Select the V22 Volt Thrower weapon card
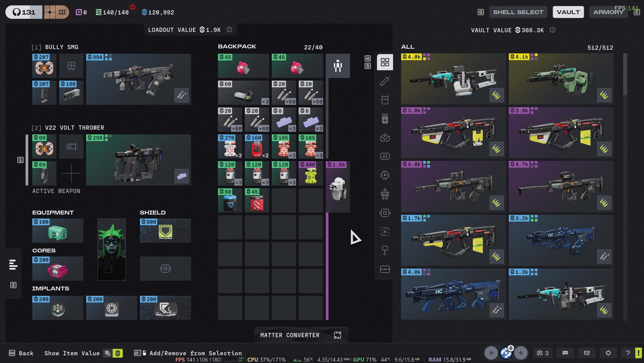644x363 pixels. coord(138,160)
